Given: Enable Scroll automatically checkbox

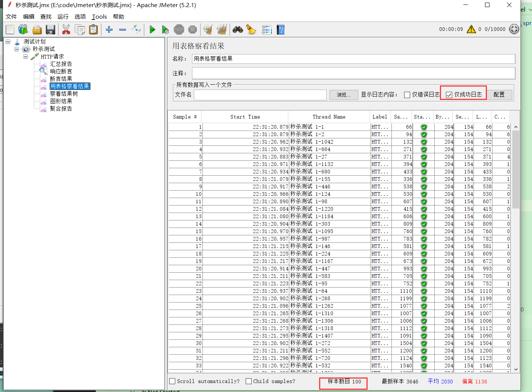Looking at the screenshot, I should tap(172, 381).
